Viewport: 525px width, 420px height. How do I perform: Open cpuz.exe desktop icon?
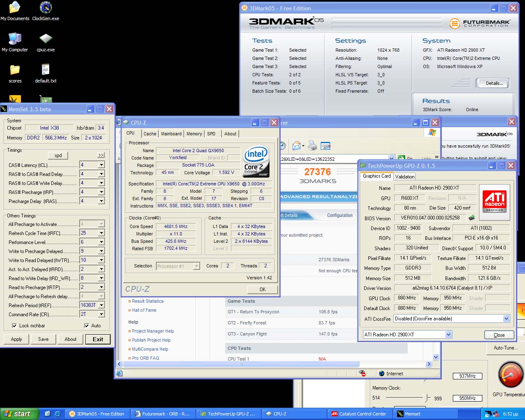coord(46,42)
